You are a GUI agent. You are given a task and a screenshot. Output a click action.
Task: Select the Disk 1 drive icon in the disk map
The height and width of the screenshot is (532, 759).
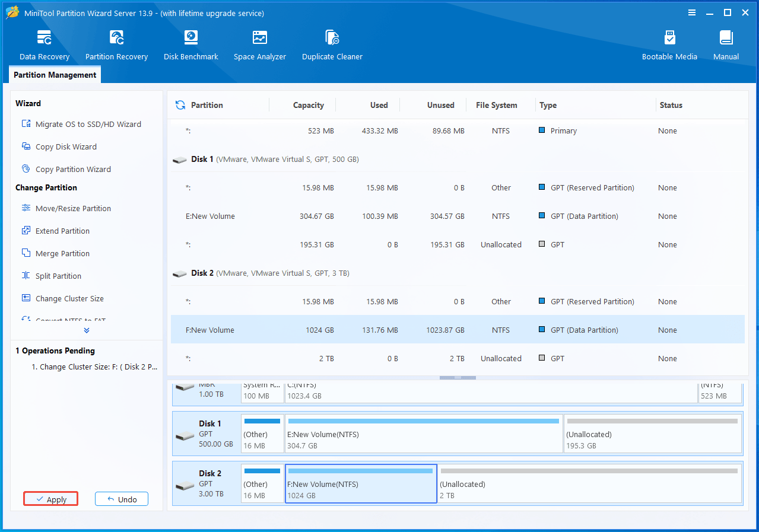point(185,436)
